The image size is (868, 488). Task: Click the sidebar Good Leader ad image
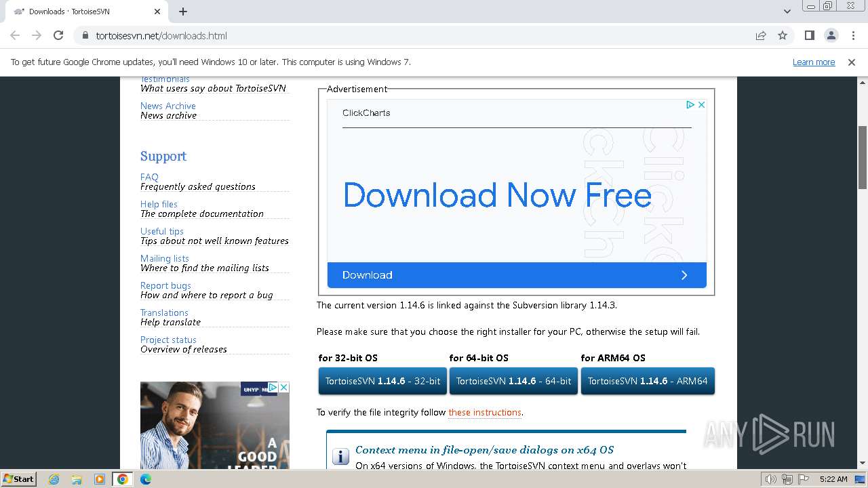coord(214,425)
